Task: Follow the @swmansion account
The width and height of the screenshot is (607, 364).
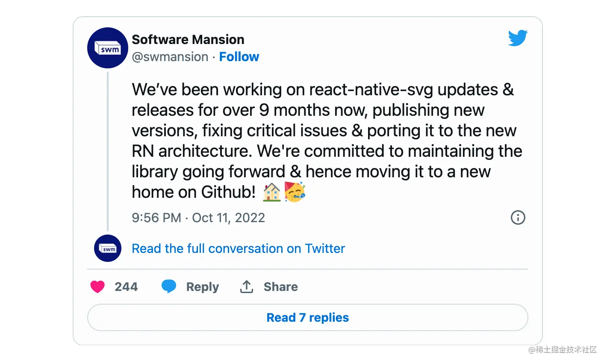Action: (x=239, y=57)
